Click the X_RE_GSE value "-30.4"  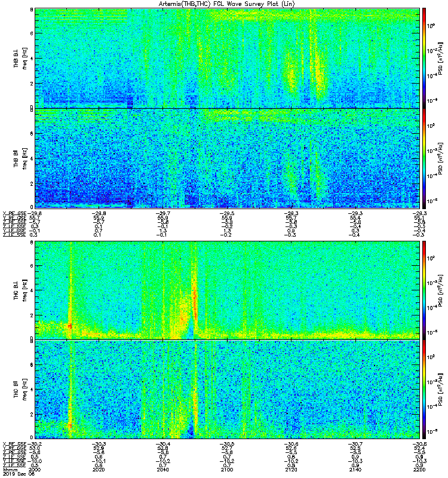click(163, 444)
